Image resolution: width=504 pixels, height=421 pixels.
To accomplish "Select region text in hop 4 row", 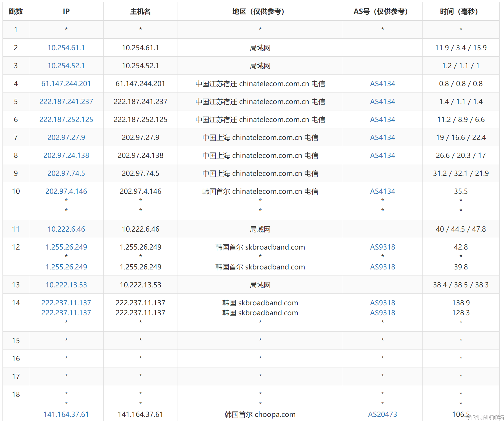I will (x=260, y=84).
